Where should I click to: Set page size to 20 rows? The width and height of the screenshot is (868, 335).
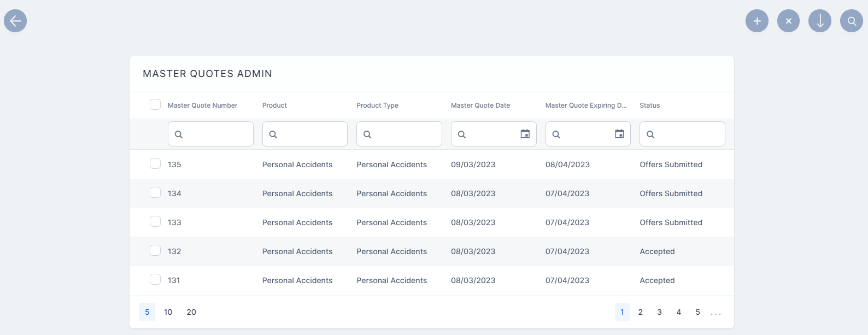point(191,312)
